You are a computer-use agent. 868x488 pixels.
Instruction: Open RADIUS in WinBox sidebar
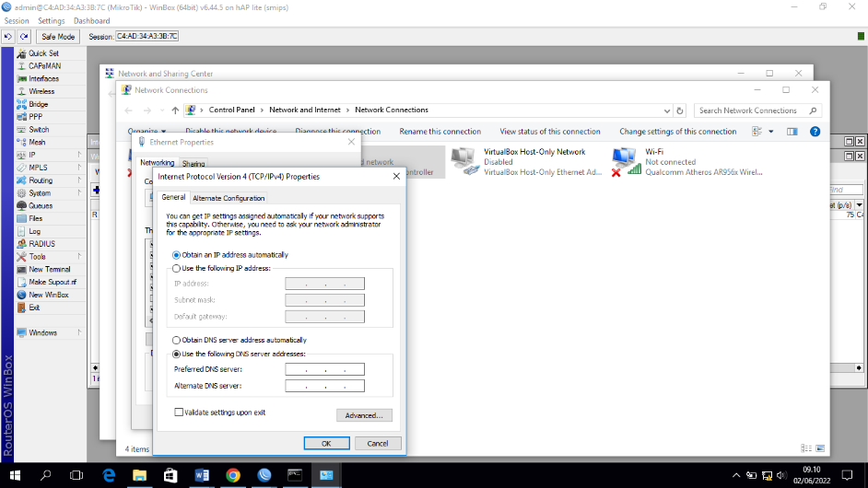(42, 244)
